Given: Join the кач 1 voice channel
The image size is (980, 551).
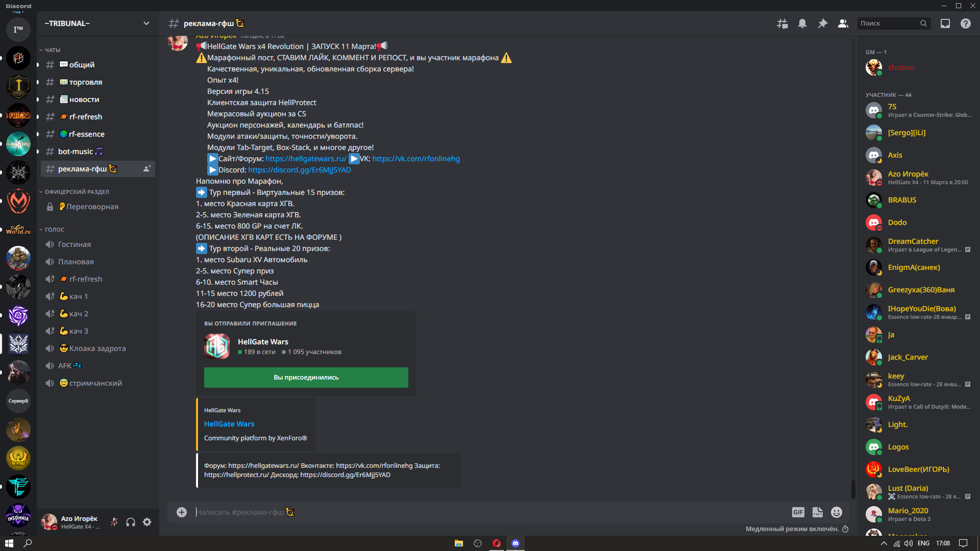Looking at the screenshot, I should [x=97, y=296].
